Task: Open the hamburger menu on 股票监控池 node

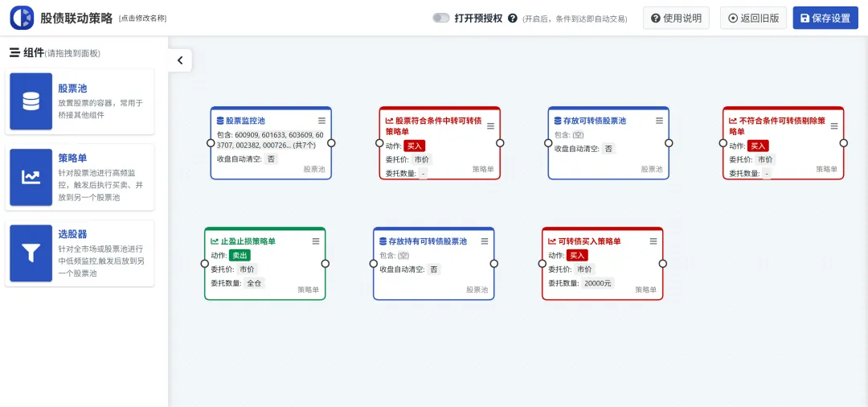Action: [321, 121]
